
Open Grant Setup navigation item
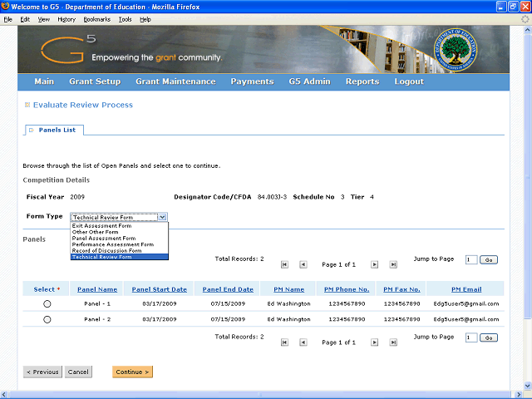click(x=95, y=81)
